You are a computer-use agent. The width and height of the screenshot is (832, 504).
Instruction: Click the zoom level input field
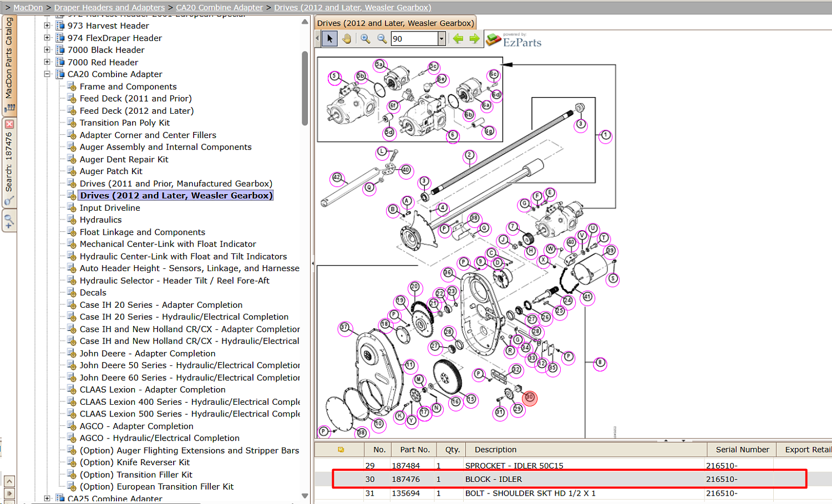(414, 38)
